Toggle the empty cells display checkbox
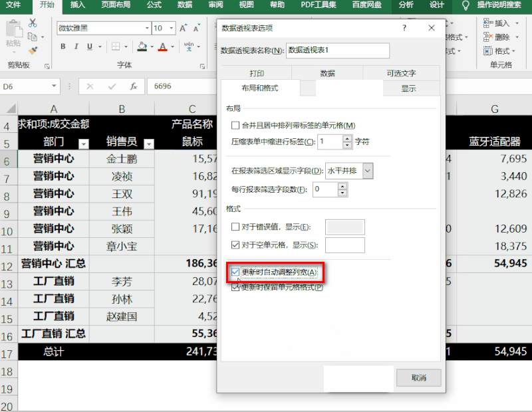 (235, 245)
